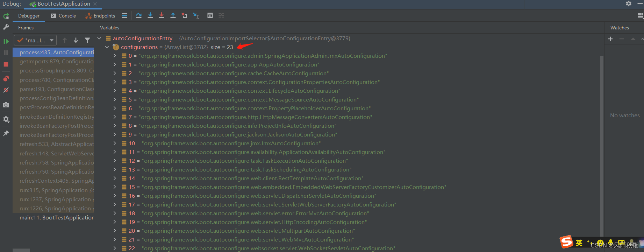Expand element 14 RestTemplateAutoConfiguration
Image resolution: width=644 pixels, height=252 pixels.
[115, 178]
